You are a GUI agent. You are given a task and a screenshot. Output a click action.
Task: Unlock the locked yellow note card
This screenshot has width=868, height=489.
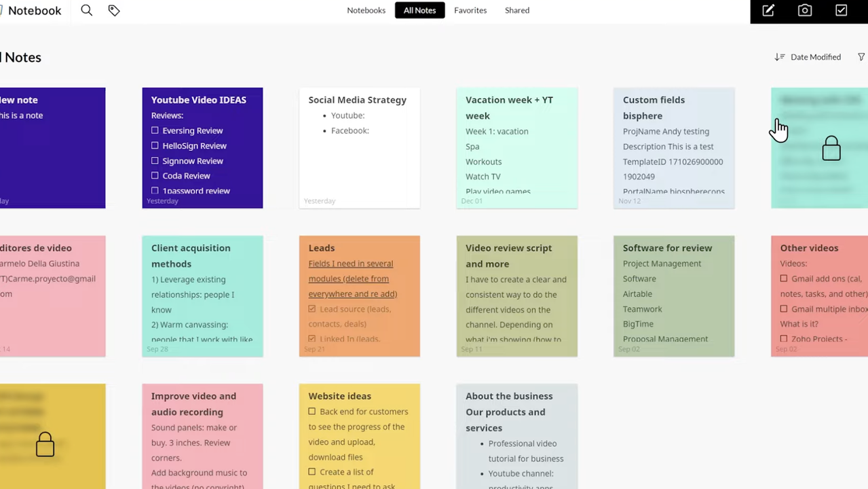[45, 445]
